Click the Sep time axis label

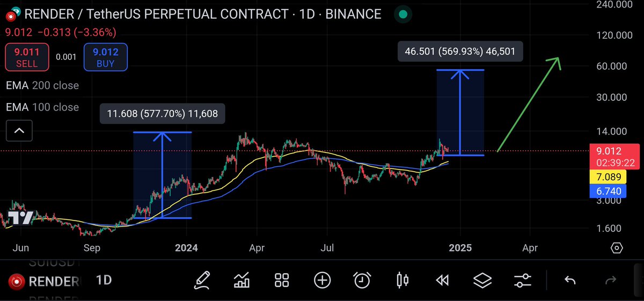coord(93,248)
